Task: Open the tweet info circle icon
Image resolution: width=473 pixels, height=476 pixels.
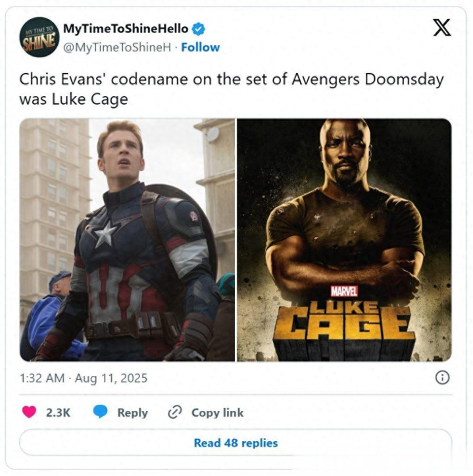Action: [443, 378]
